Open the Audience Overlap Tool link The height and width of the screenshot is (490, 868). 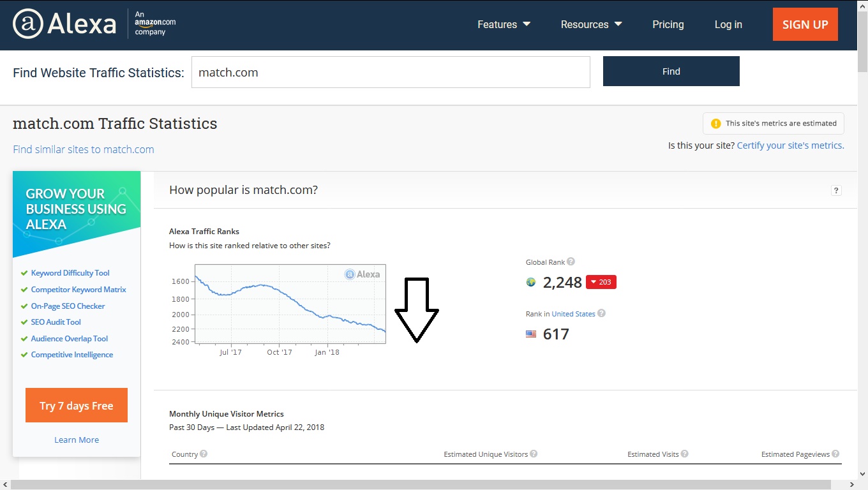coord(70,339)
